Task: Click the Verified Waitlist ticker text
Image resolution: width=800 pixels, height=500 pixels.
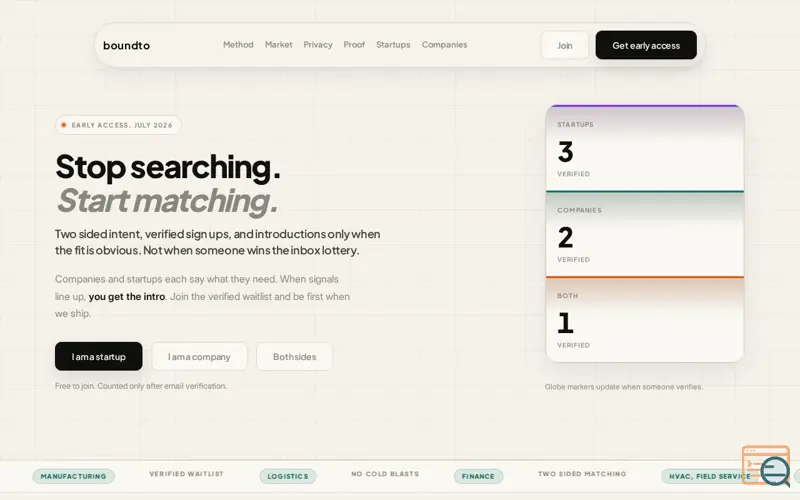Action: click(x=186, y=473)
